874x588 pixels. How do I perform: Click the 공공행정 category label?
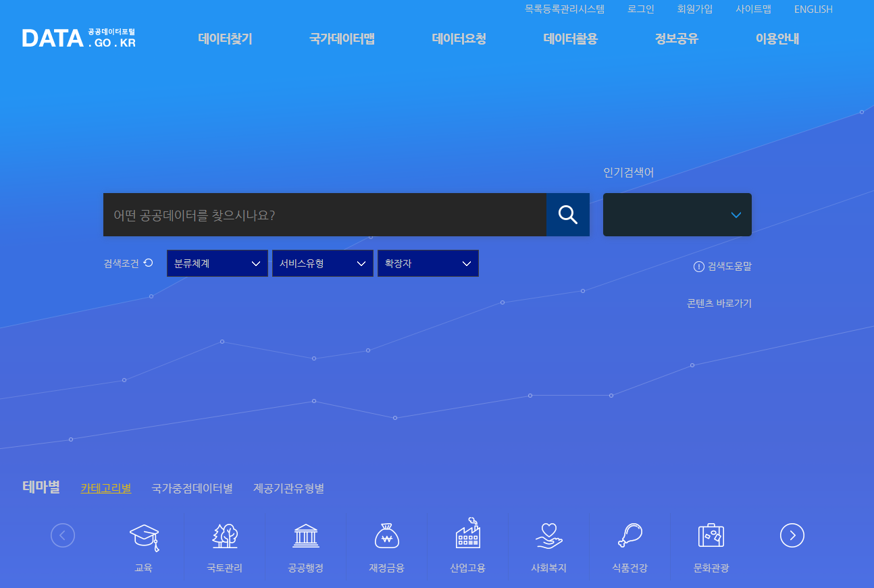click(x=306, y=568)
